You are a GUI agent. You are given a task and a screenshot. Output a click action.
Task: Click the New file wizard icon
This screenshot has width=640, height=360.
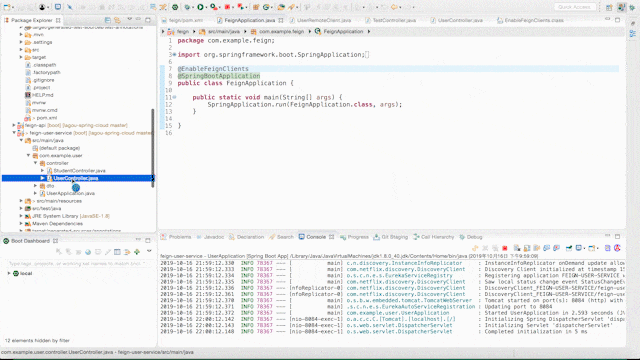(7, 7)
